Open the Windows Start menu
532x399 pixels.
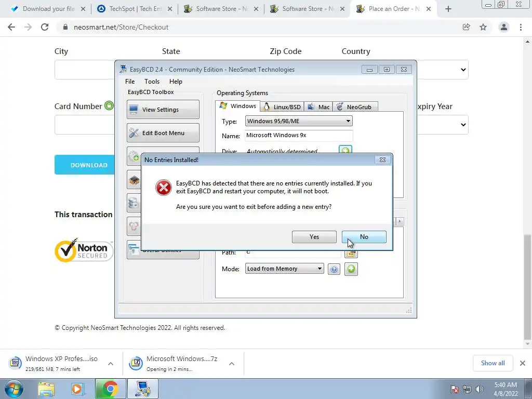coord(14,389)
